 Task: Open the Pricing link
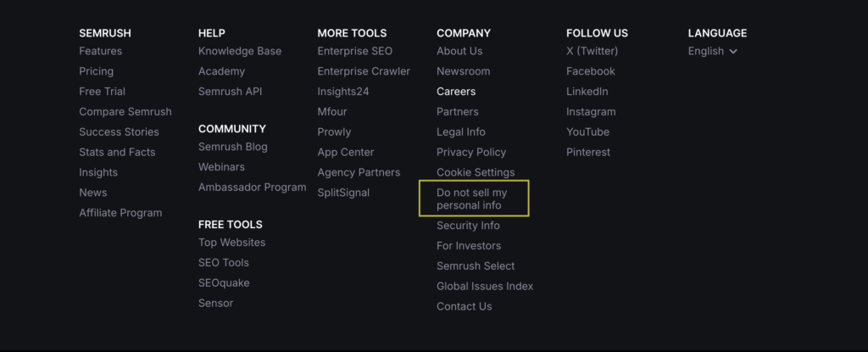[x=96, y=71]
